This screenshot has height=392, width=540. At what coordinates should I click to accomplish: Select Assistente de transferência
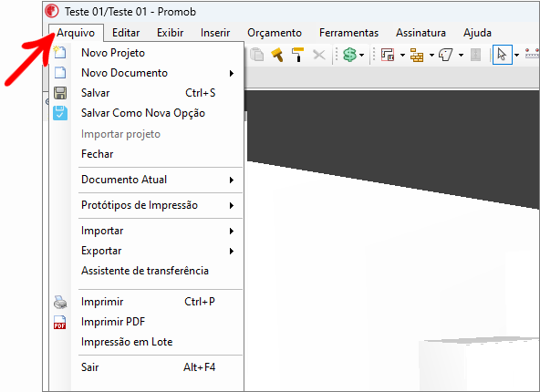pos(146,271)
